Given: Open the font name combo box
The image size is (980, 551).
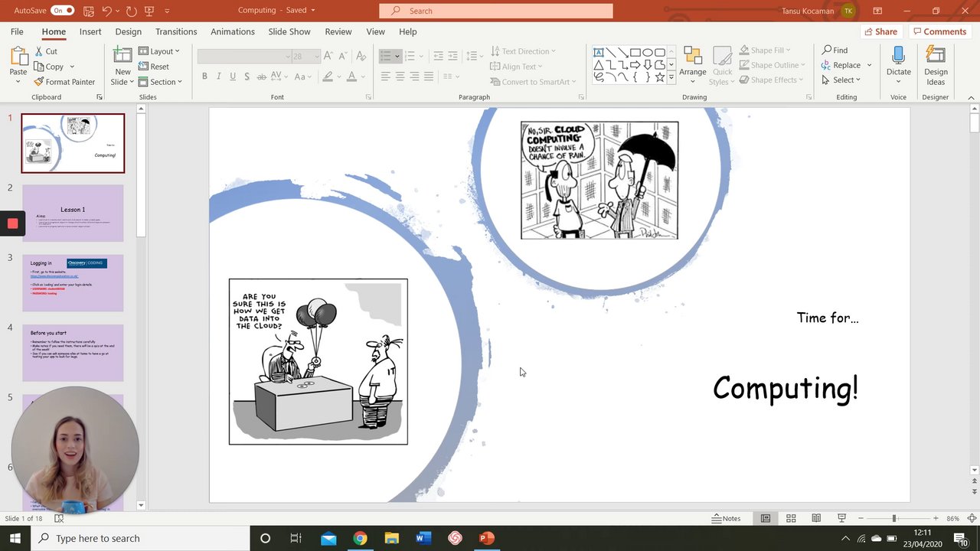Looking at the screenshot, I should (244, 56).
